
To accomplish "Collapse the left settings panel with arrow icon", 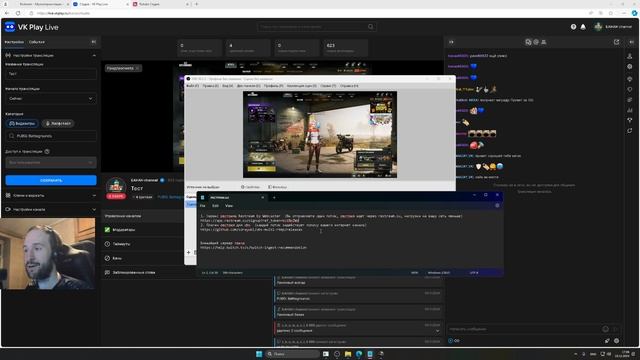I will 93,42.
